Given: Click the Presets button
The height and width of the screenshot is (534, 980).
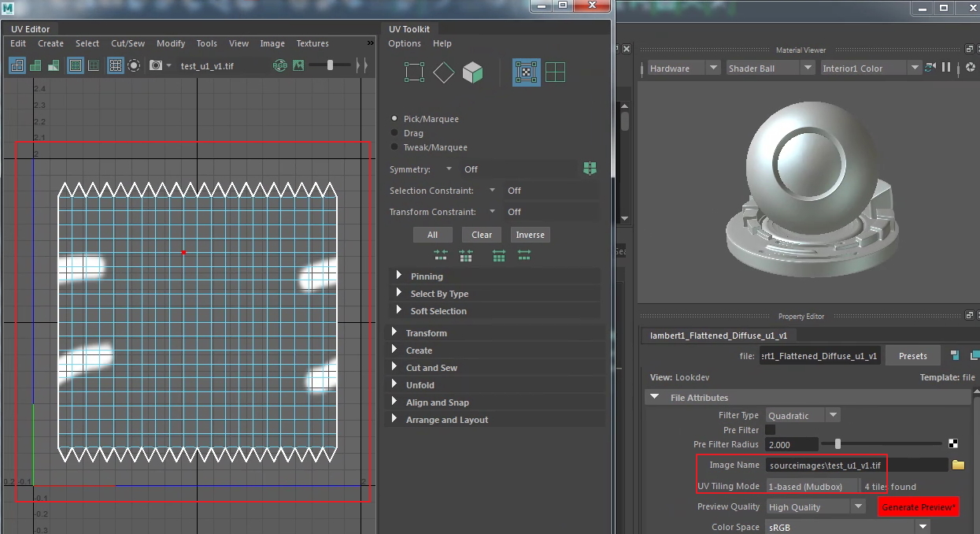Looking at the screenshot, I should coord(912,356).
